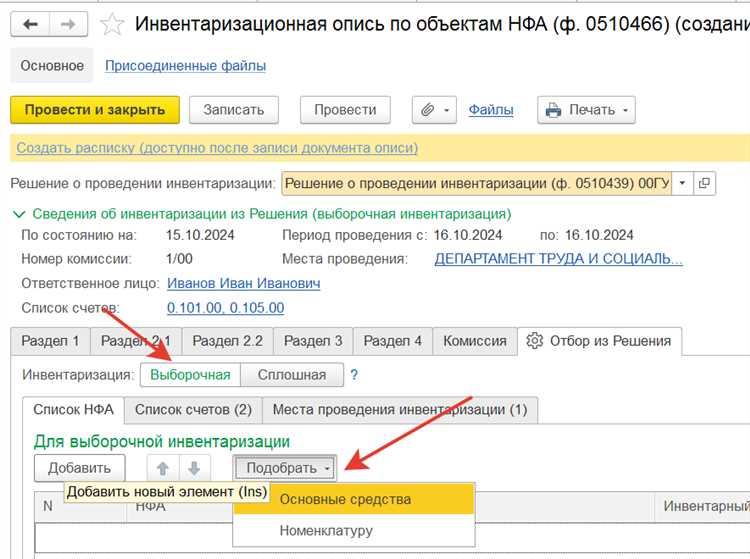Click the Инвентарный column header
The width and height of the screenshot is (750, 559).
(x=702, y=506)
